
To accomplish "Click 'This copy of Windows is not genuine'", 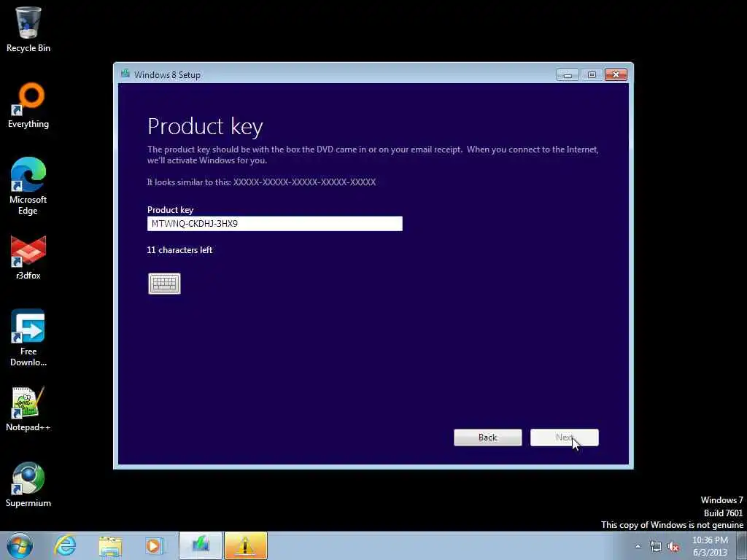I will (x=672, y=525).
